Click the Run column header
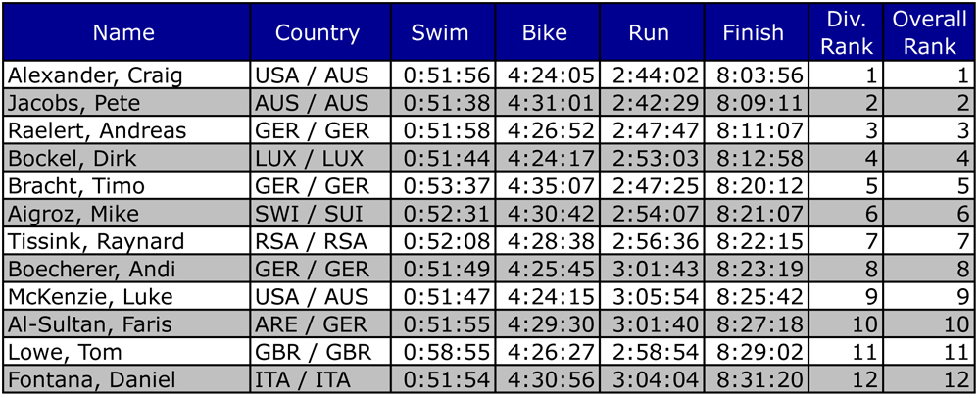 (x=652, y=32)
